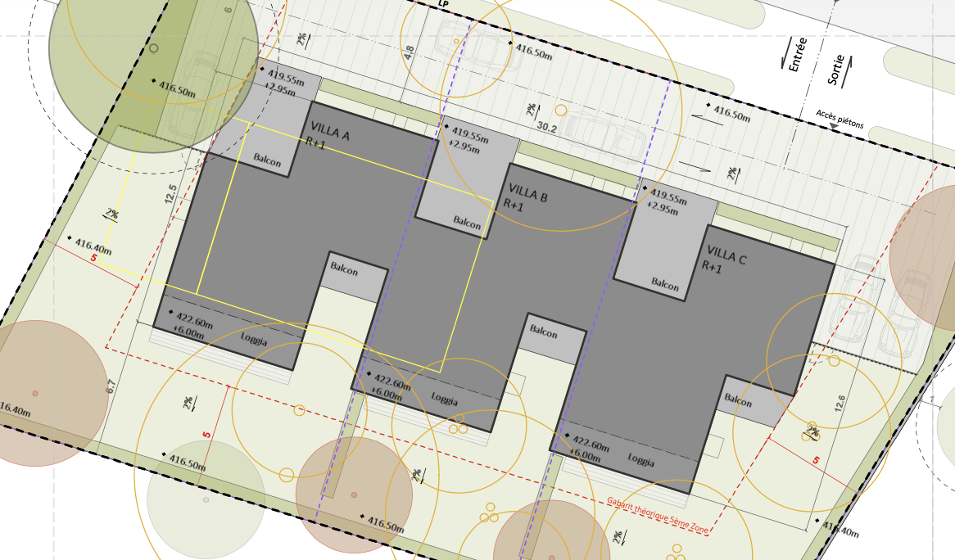The height and width of the screenshot is (560, 955).
Task: Select the "R+1" text under VILLA A
Action: point(315,143)
